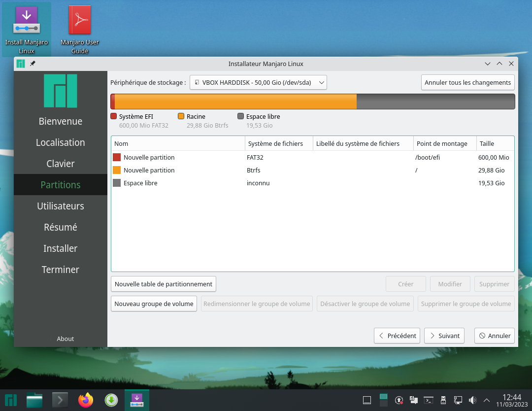Open the storage device dropdown
The height and width of the screenshot is (411, 532).
pos(258,83)
